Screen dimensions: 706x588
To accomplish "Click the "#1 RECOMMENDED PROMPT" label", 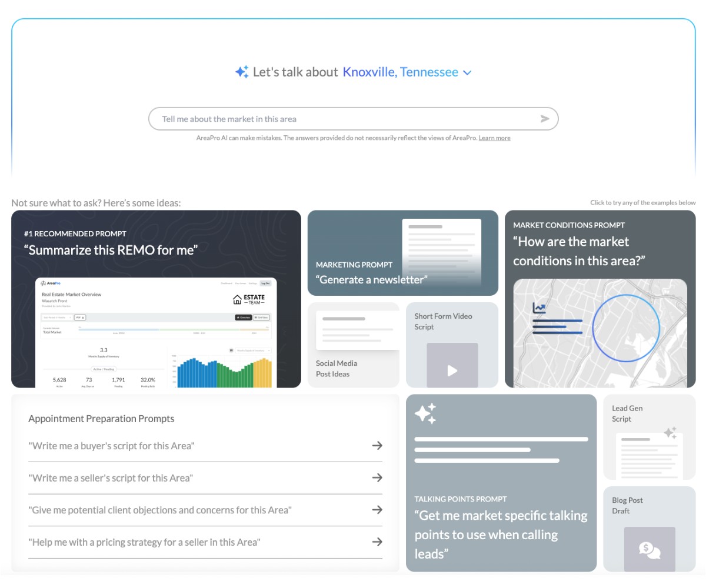I will pos(75,233).
